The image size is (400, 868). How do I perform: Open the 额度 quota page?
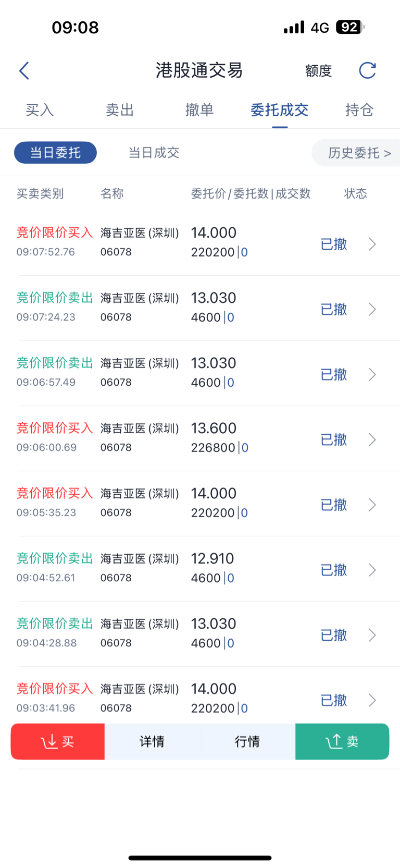pos(318,71)
